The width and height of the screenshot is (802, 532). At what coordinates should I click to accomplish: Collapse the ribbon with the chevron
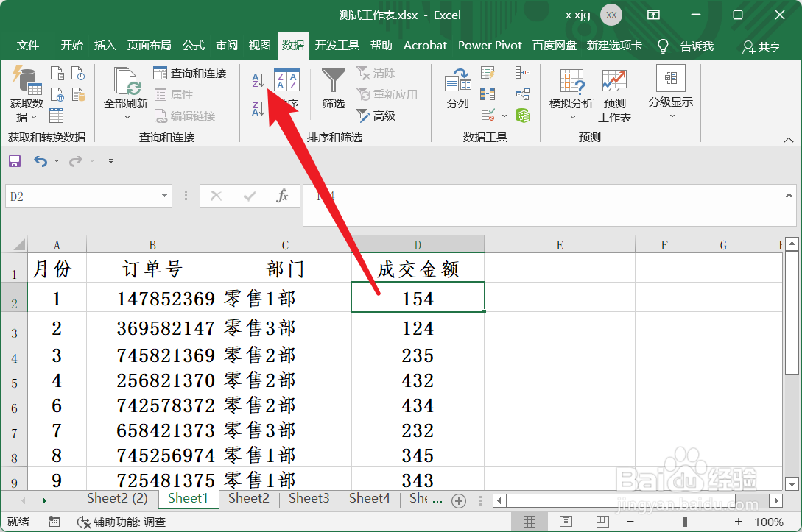tap(787, 139)
